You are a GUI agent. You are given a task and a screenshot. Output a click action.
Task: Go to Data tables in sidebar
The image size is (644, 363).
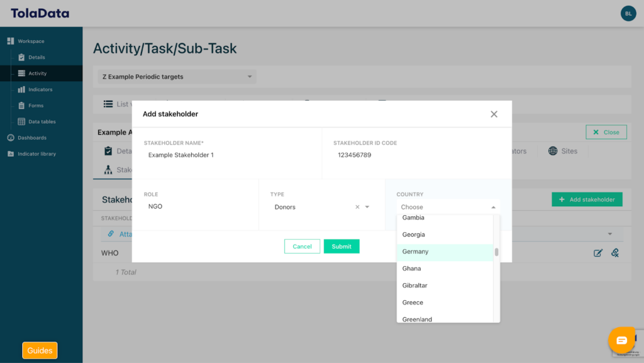(x=42, y=121)
